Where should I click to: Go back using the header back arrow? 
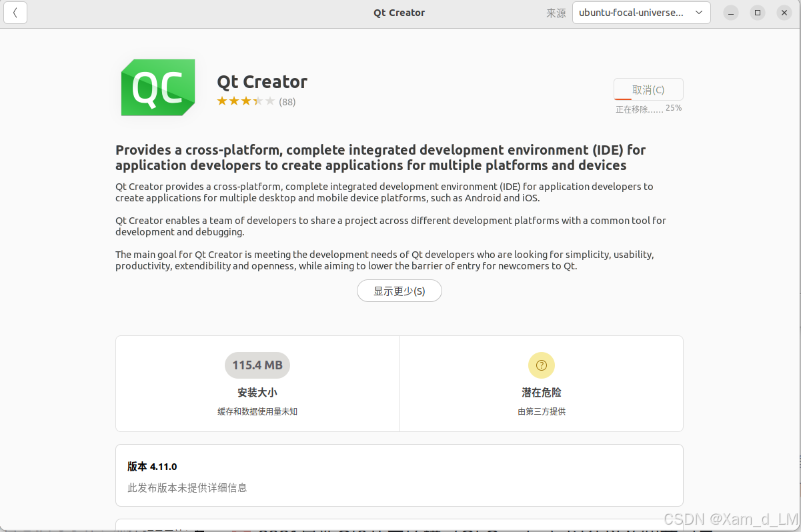point(15,13)
